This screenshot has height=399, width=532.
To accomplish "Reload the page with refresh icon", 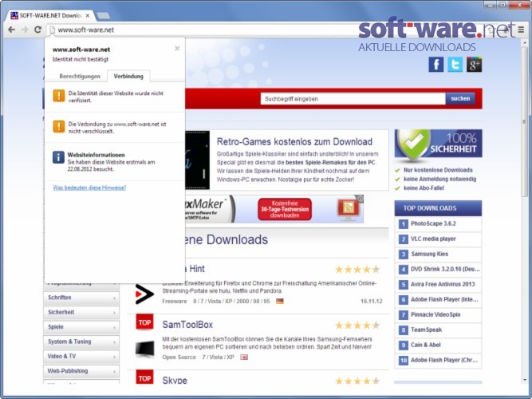I will [x=37, y=30].
